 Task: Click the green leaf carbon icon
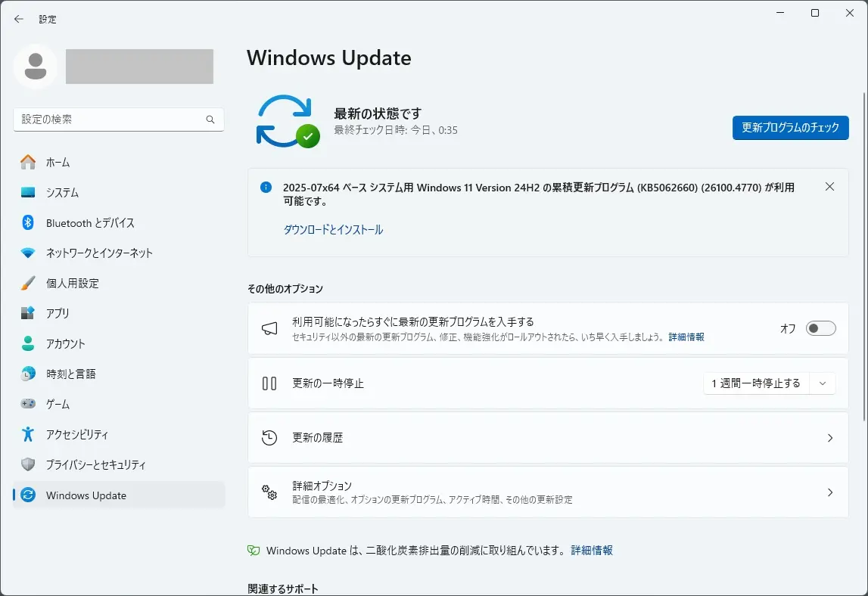[x=254, y=551]
